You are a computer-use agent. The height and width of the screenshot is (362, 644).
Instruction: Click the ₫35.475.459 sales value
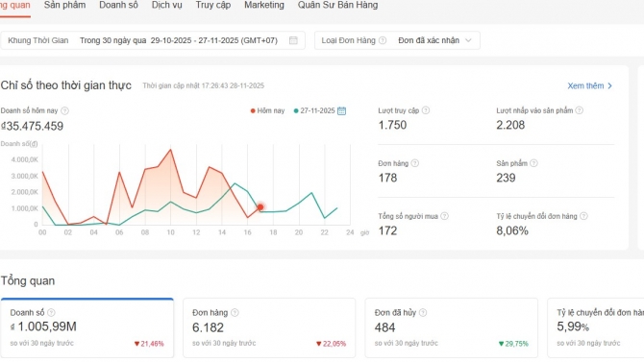coord(32,126)
